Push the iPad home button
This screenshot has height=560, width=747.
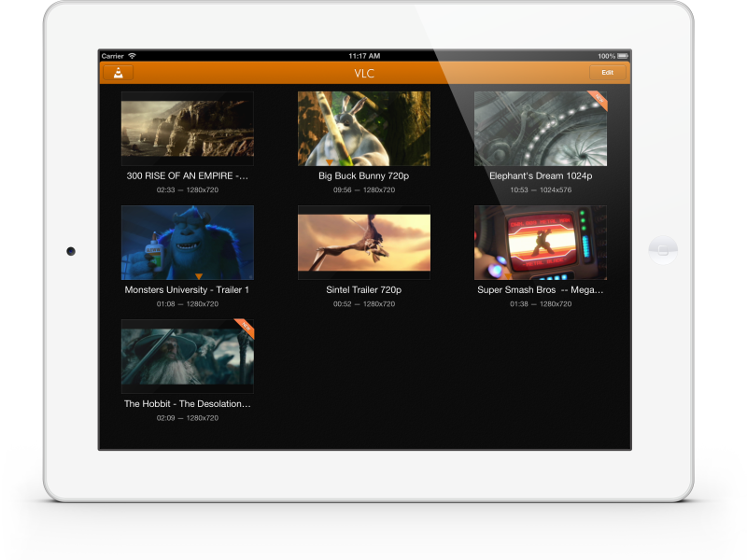[663, 250]
